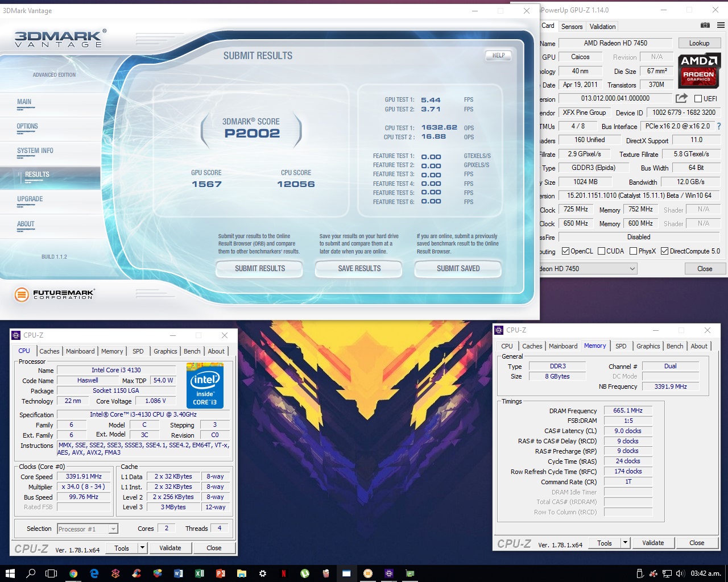The image size is (728, 582).
Task: Open the Windows Start menu
Action: (10, 573)
